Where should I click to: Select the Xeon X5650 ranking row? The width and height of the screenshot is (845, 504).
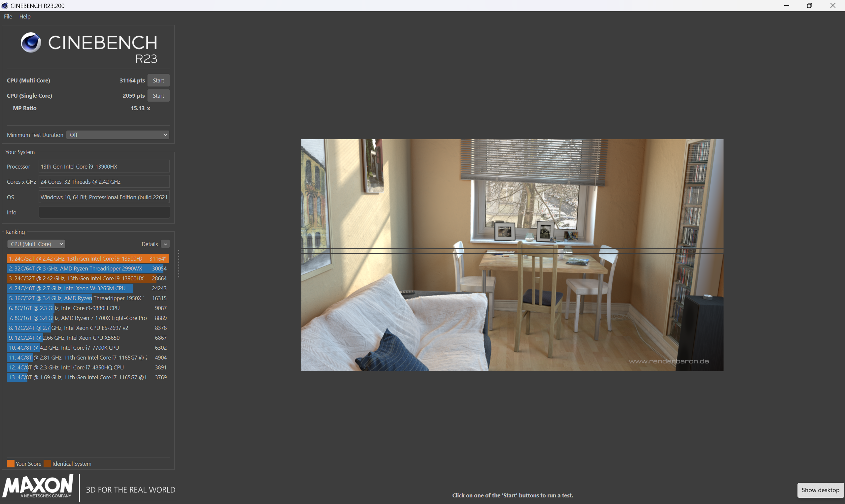tap(88, 337)
